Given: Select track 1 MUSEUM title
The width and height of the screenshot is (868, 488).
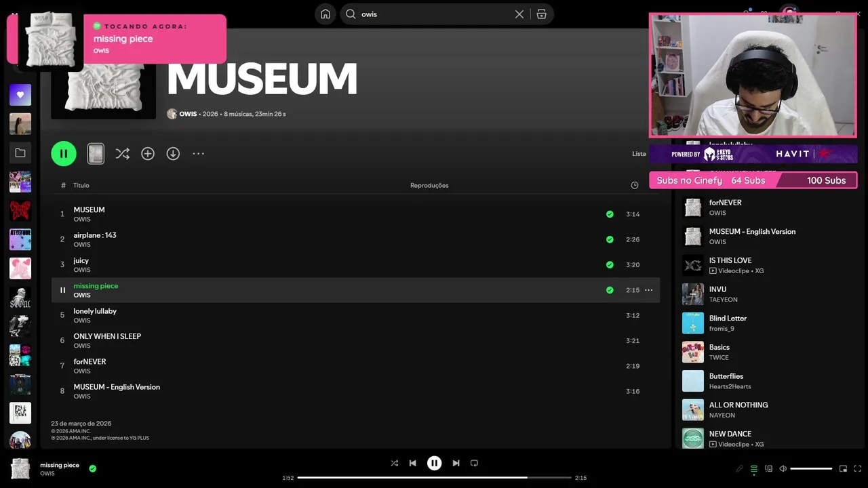Looking at the screenshot, I should pos(89,210).
